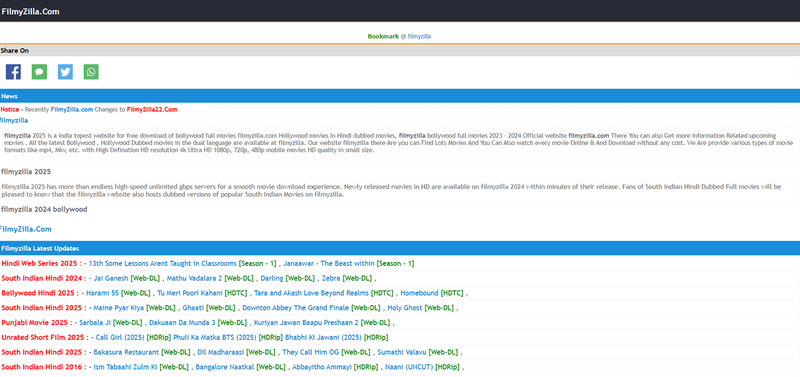
Task: Share page on Facebook icon
Action: [x=13, y=72]
